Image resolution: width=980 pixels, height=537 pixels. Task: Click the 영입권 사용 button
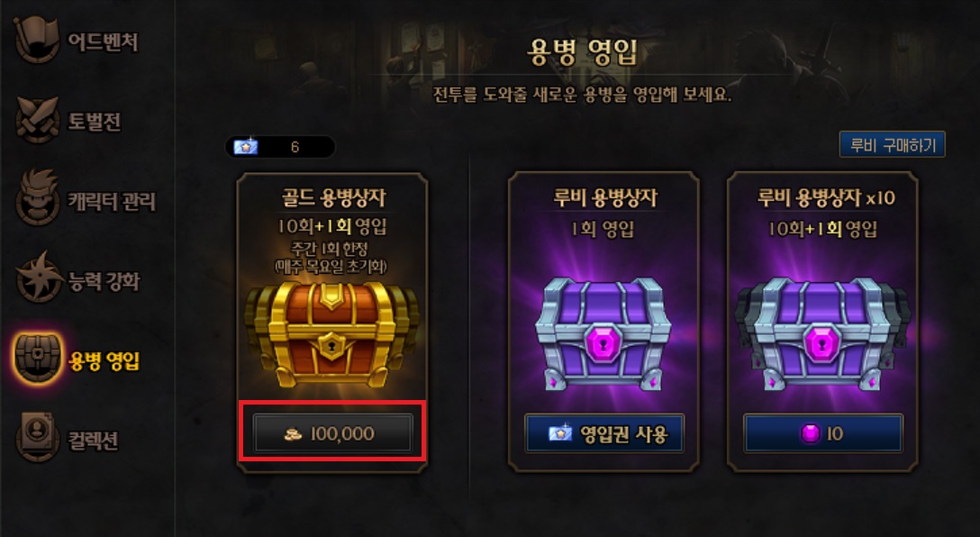(603, 433)
